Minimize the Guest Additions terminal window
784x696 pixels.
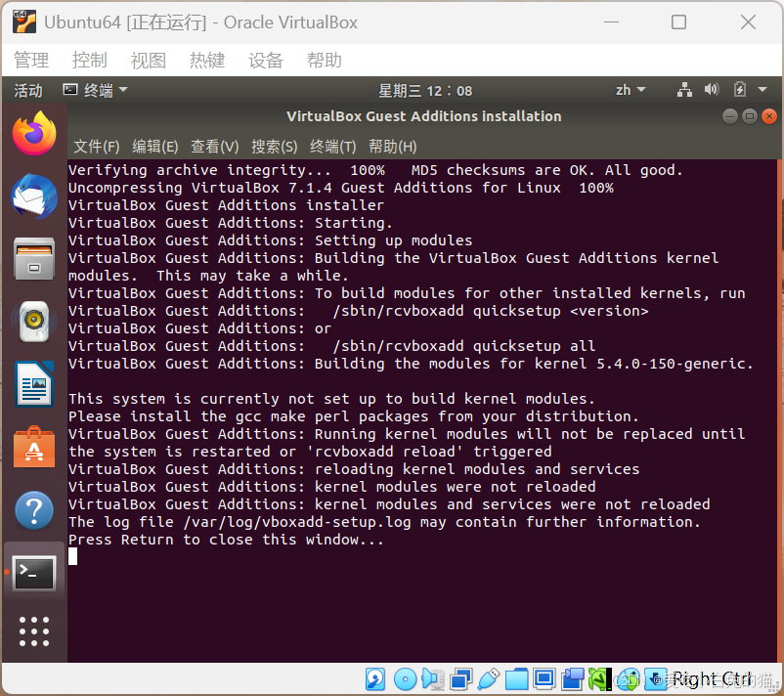(x=730, y=116)
